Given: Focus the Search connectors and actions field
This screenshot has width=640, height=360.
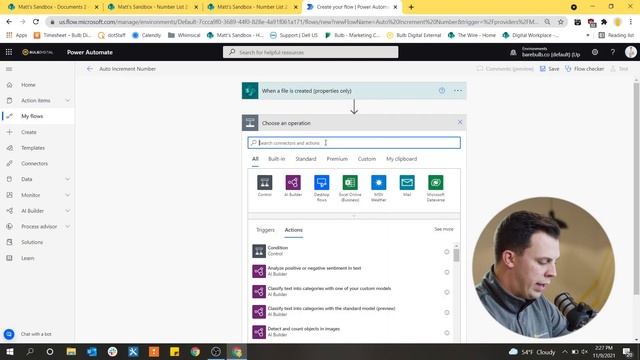Looking at the screenshot, I should click(x=354, y=143).
